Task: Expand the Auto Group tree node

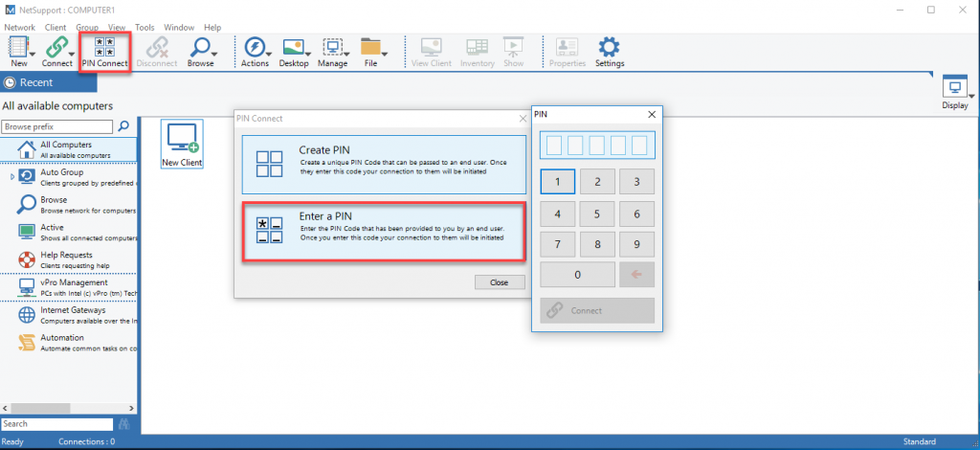Action: [x=12, y=177]
